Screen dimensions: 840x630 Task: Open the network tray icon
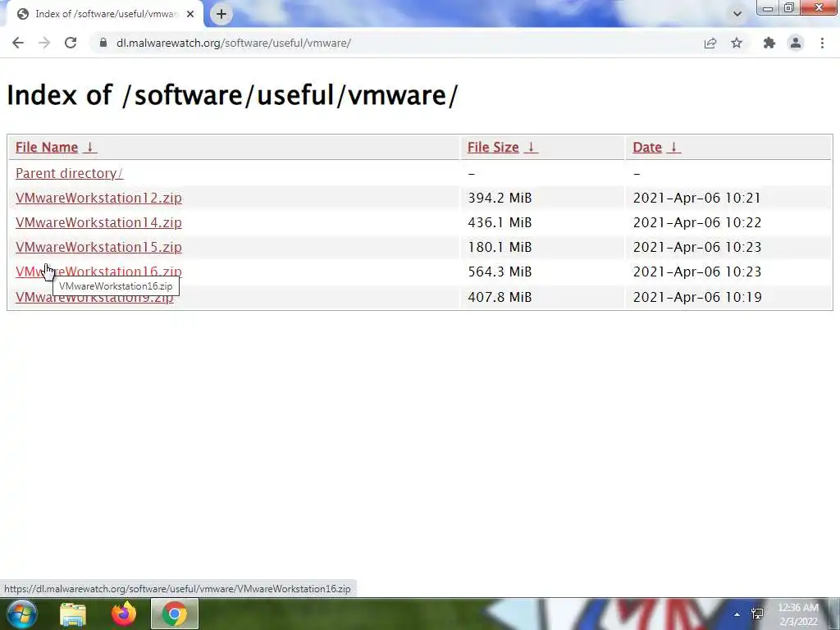click(757, 614)
